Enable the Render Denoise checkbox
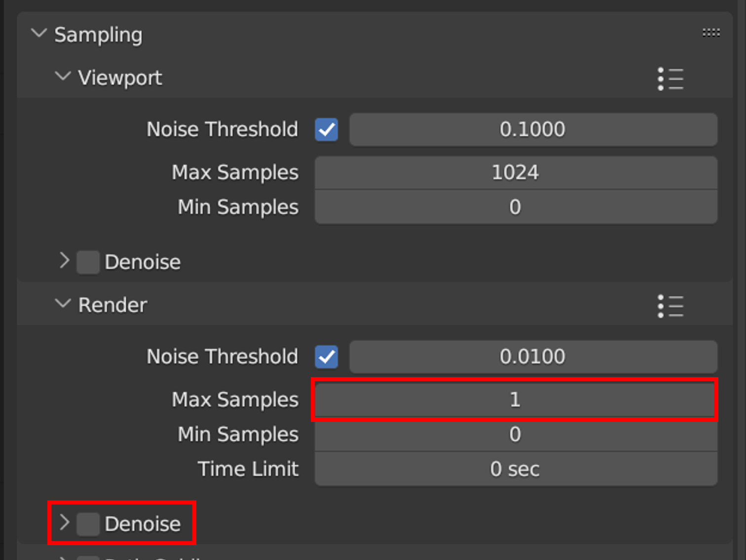The image size is (746, 560). pos(88,524)
